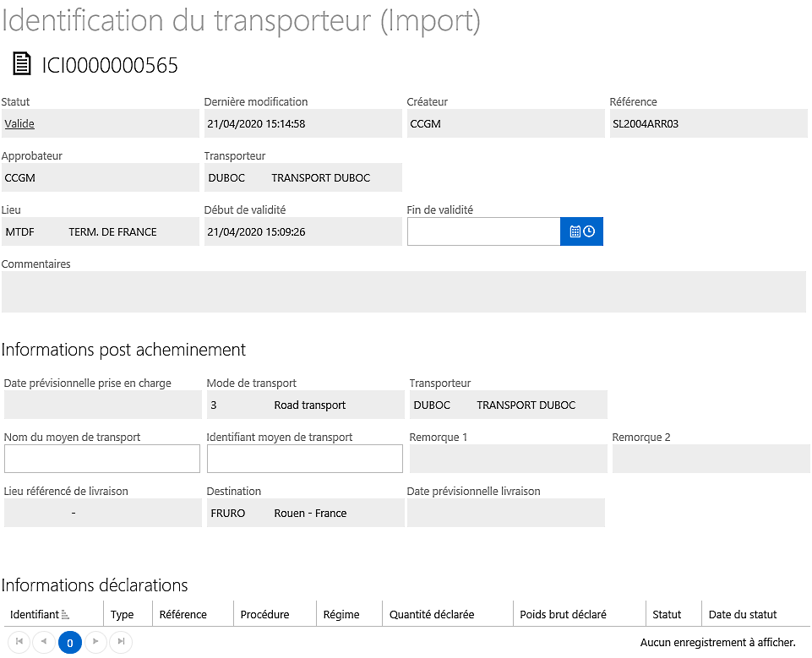The image size is (812, 658).
Task: Focus the Nom du moyen de transport field
Action: point(102,459)
